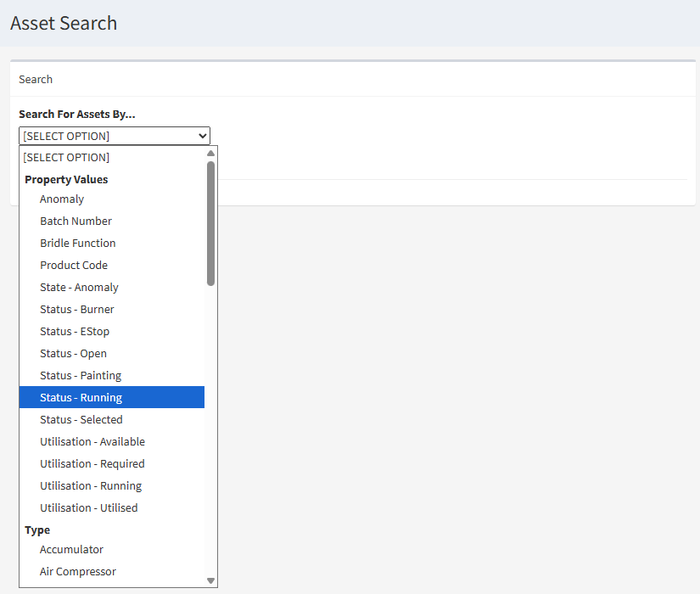Select Status - Selected in the list

81,419
